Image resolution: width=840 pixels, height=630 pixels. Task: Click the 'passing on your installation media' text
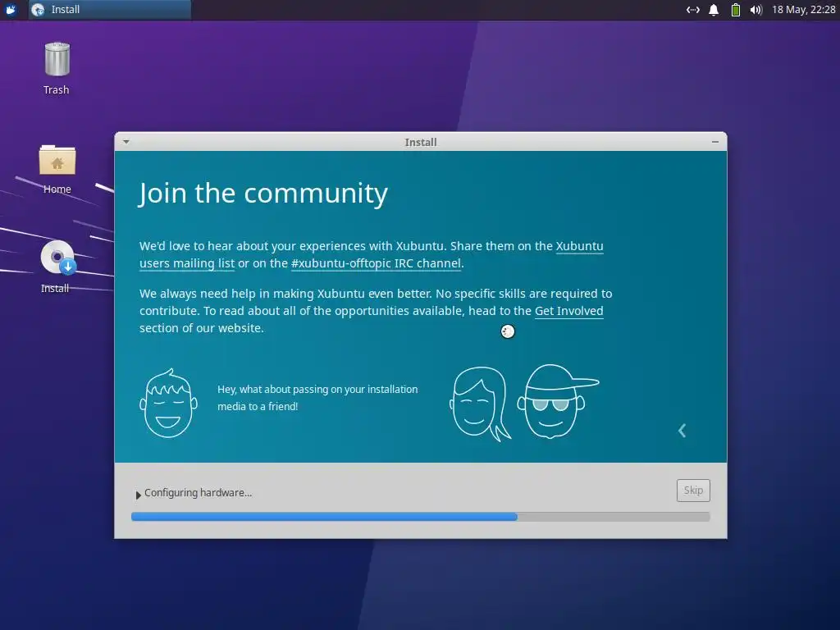tap(317, 398)
